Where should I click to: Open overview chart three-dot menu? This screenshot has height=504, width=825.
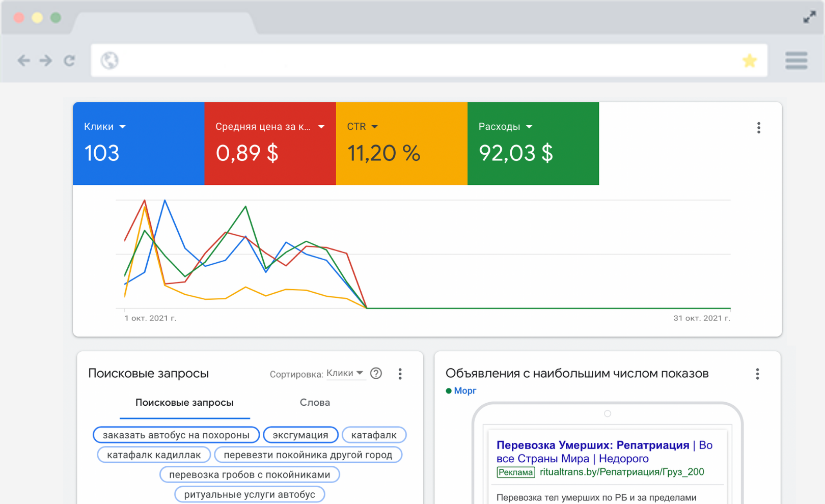tap(759, 128)
